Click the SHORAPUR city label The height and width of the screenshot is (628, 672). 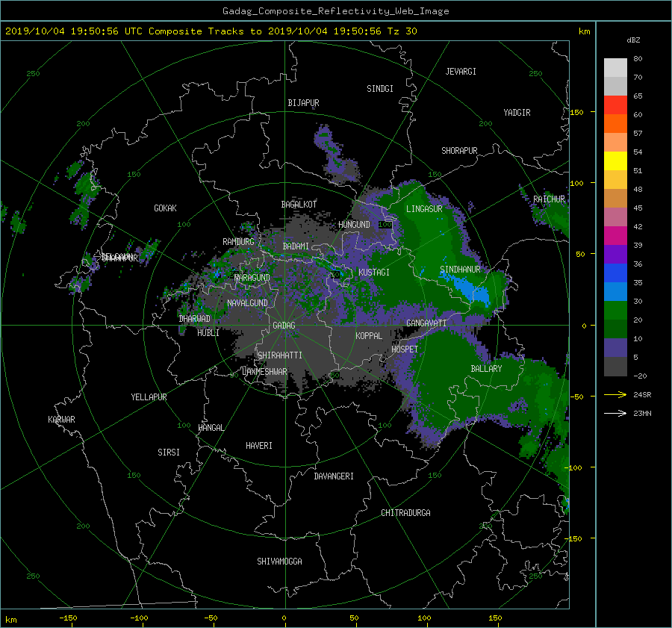tap(459, 151)
